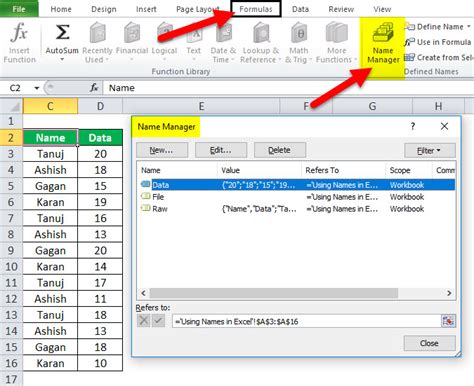Select the File row in names list

[x=298, y=197]
